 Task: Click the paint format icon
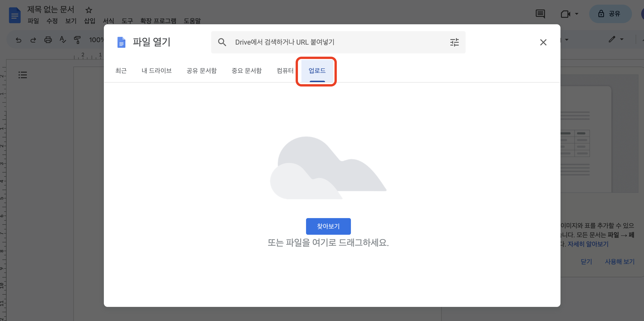(77, 40)
